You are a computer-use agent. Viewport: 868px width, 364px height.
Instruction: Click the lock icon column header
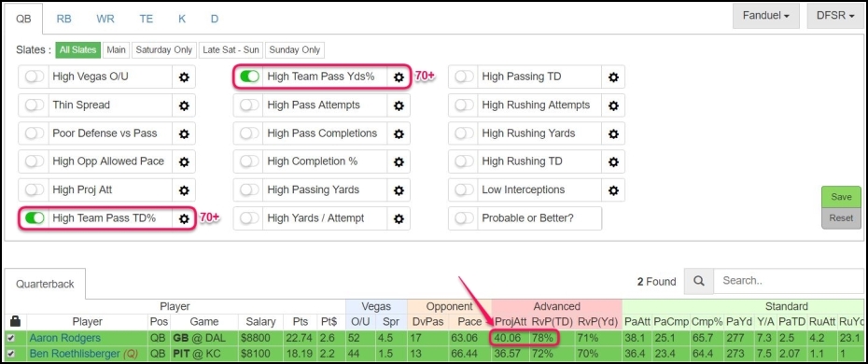pyautogui.click(x=16, y=321)
